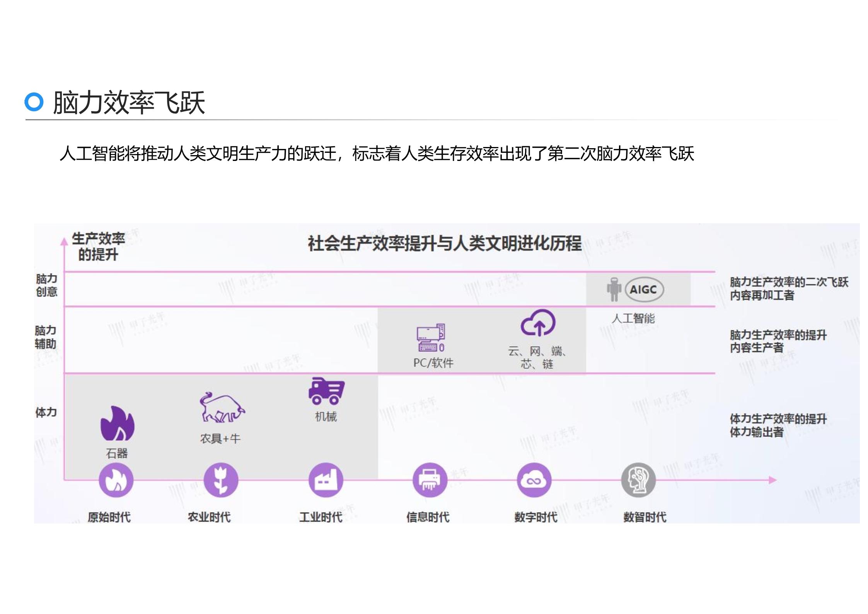The height and width of the screenshot is (614, 868).
Task: Click the tulip icon for 农业时代
Action: (220, 480)
